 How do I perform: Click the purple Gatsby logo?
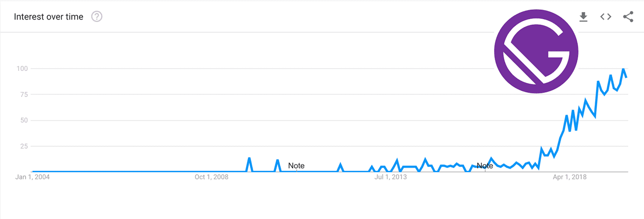pyautogui.click(x=536, y=52)
